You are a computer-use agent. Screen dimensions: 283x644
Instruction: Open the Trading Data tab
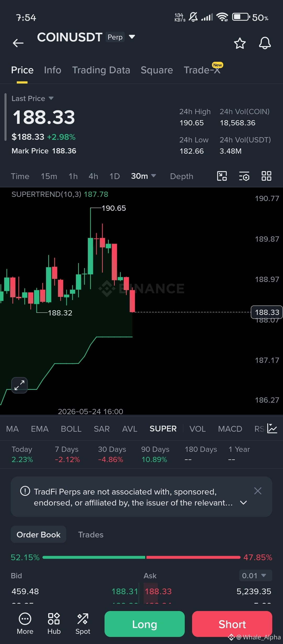101,70
